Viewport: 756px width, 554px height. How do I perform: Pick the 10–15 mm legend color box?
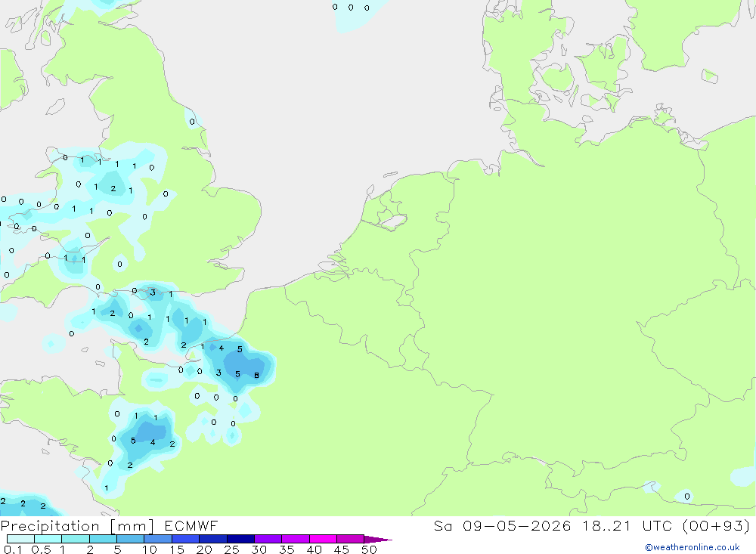click(x=158, y=539)
